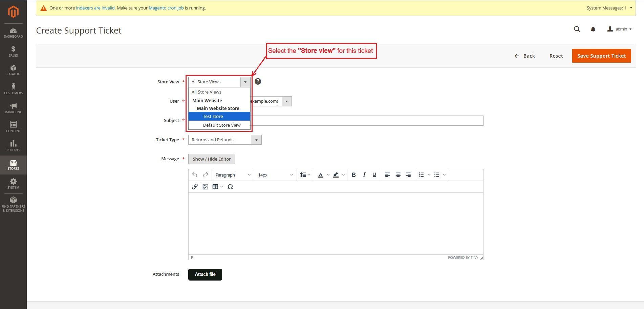Open the Content sidebar menu
Screen dimensions: 644x309
[x=13, y=127]
